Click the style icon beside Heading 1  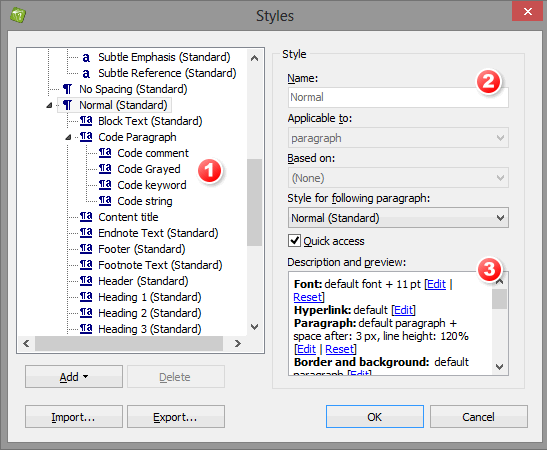tap(86, 297)
